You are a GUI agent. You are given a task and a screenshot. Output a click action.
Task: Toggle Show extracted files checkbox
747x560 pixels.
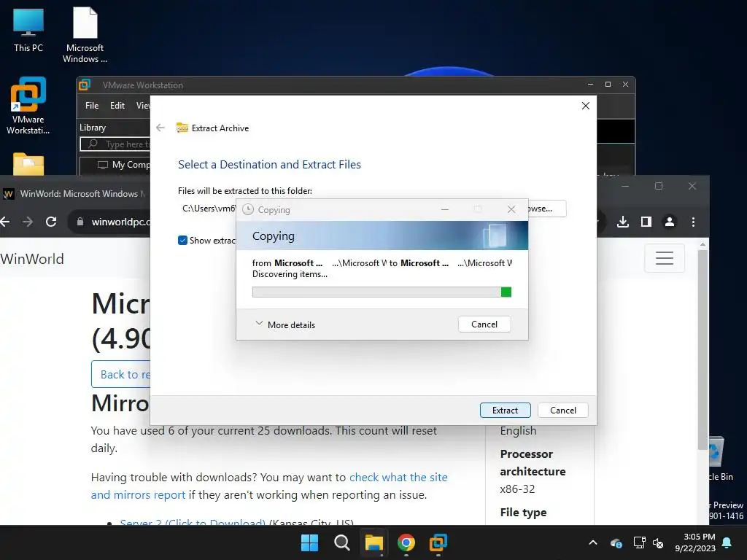pos(182,240)
